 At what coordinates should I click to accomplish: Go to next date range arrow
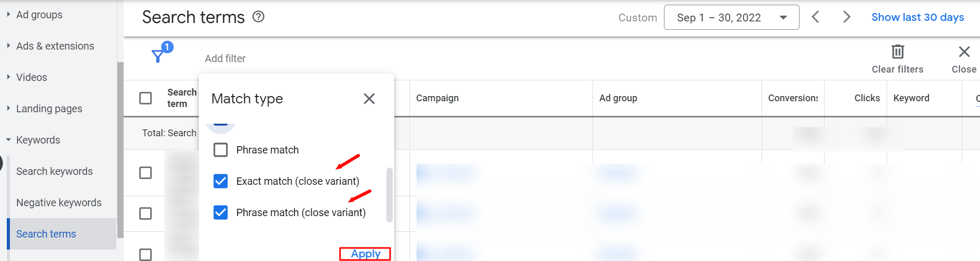tap(846, 17)
